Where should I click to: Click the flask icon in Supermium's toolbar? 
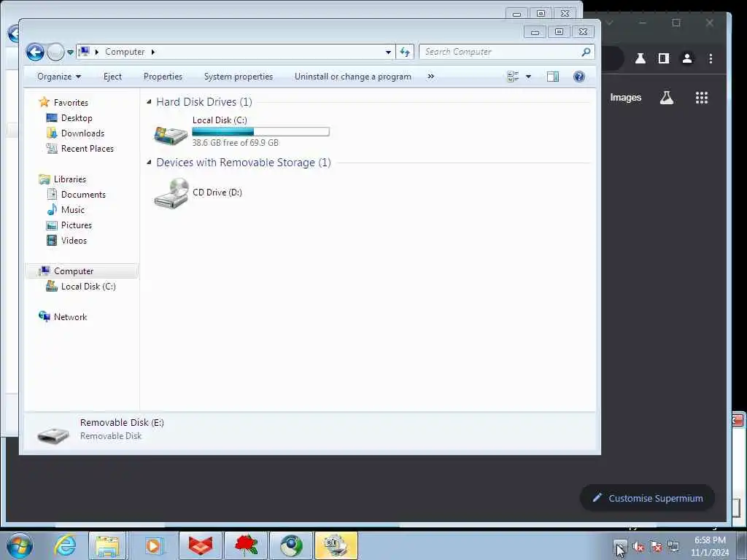640,58
